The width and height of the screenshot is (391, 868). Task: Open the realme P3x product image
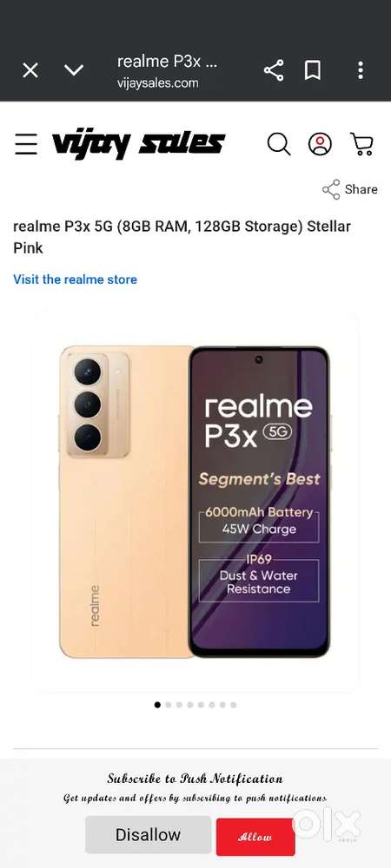[195, 502]
